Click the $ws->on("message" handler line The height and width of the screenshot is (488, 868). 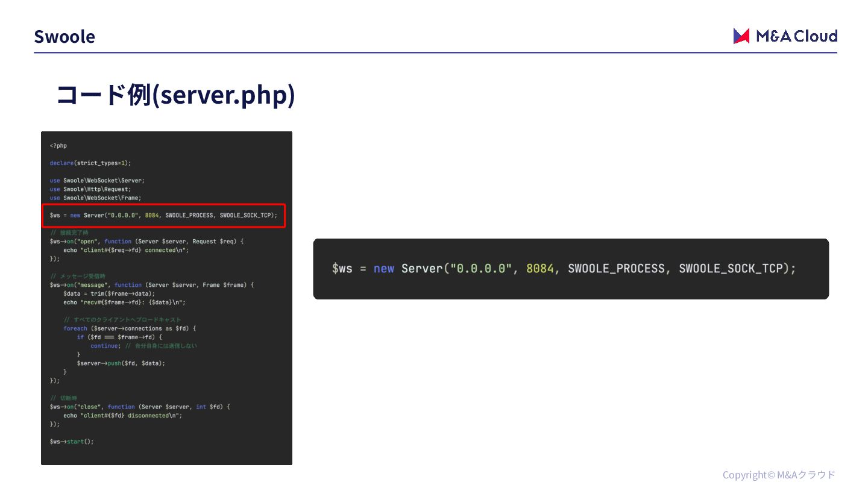click(x=152, y=284)
